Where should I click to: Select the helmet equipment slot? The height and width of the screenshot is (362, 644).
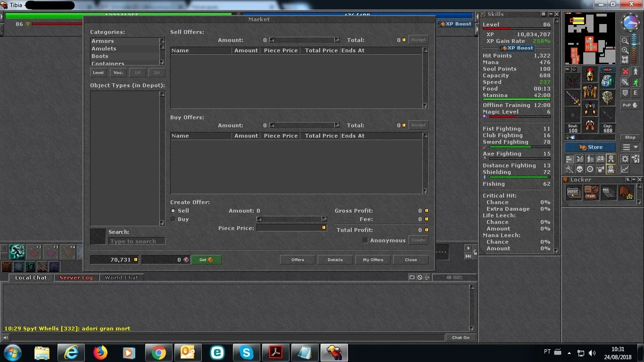click(x=590, y=74)
